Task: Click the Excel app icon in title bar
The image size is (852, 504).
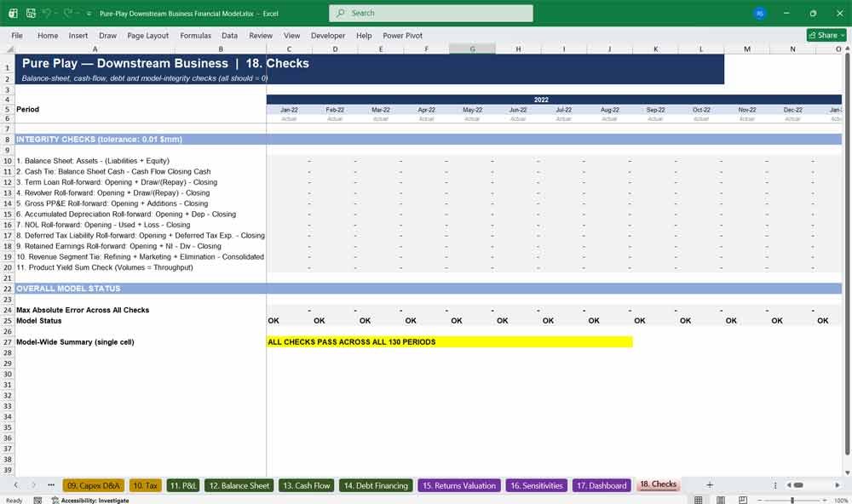Action: point(13,13)
